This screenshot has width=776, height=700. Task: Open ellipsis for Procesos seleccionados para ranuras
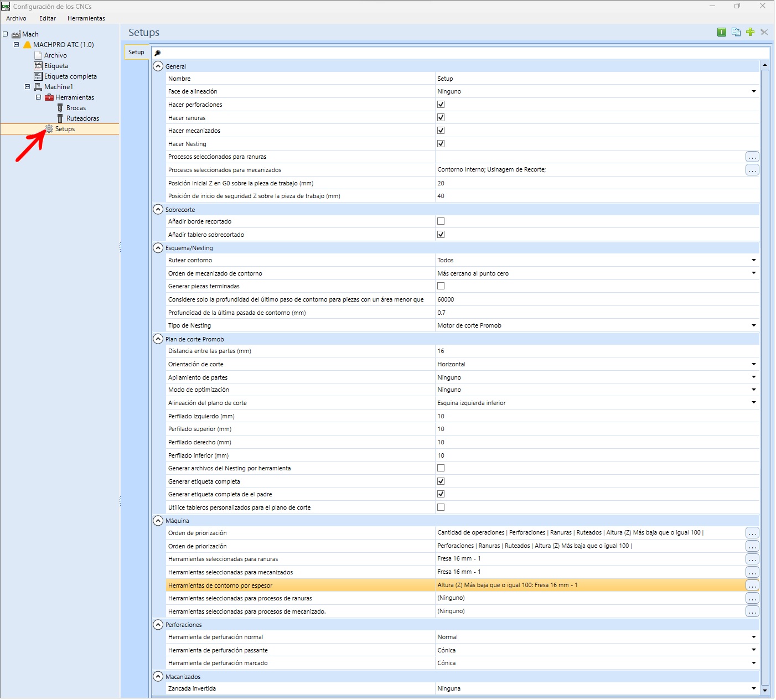752,157
